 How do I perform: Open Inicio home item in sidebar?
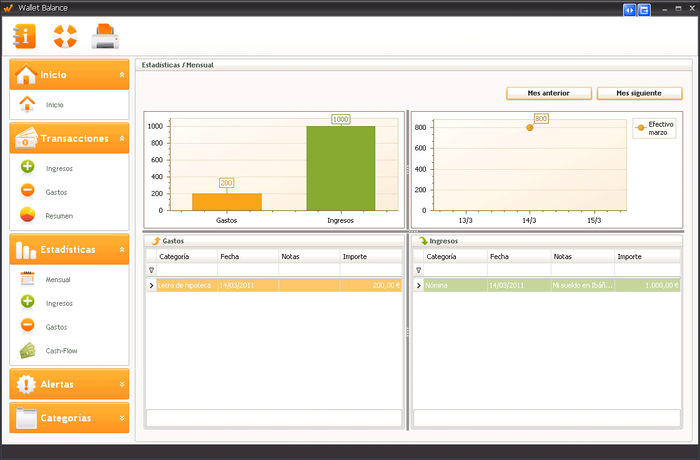click(x=54, y=105)
